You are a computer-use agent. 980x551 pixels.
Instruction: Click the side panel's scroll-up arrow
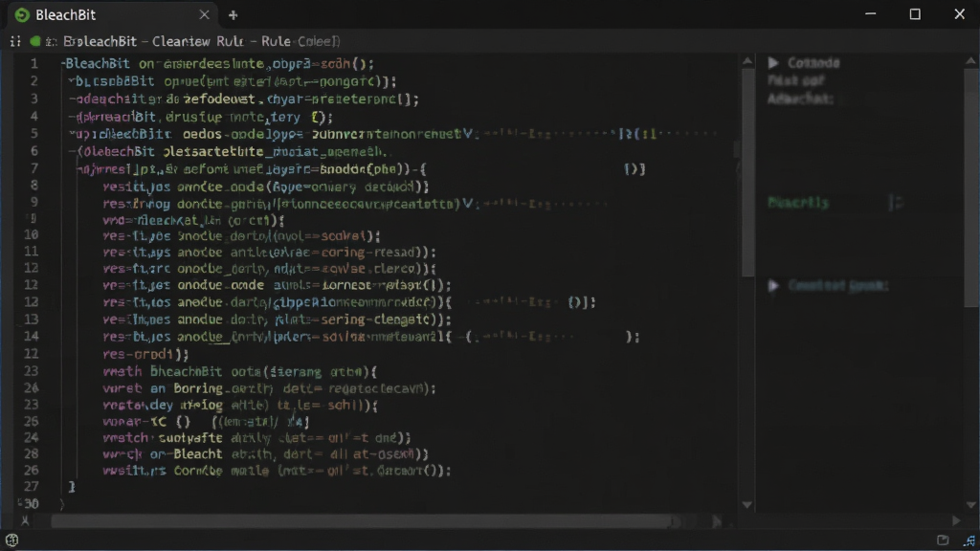[970, 60]
